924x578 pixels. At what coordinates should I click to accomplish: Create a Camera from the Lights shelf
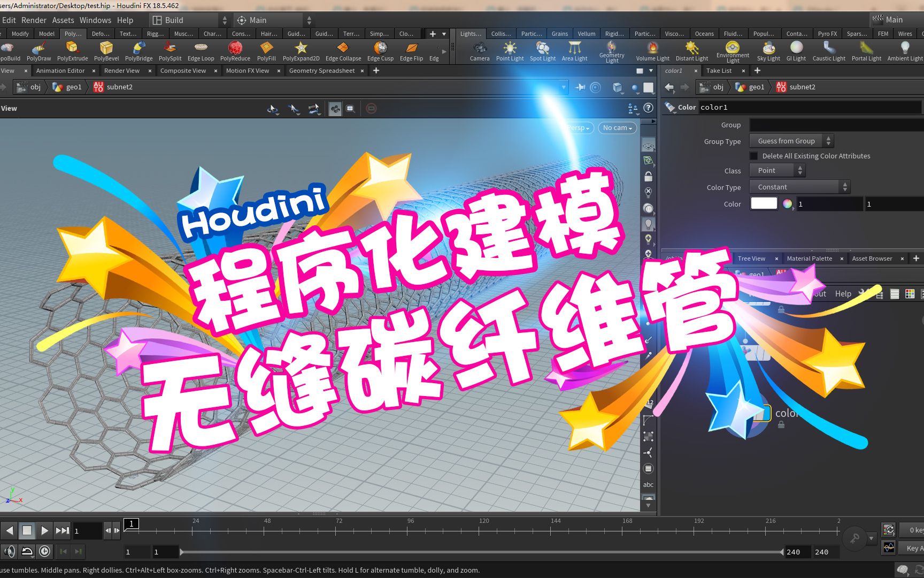point(479,51)
